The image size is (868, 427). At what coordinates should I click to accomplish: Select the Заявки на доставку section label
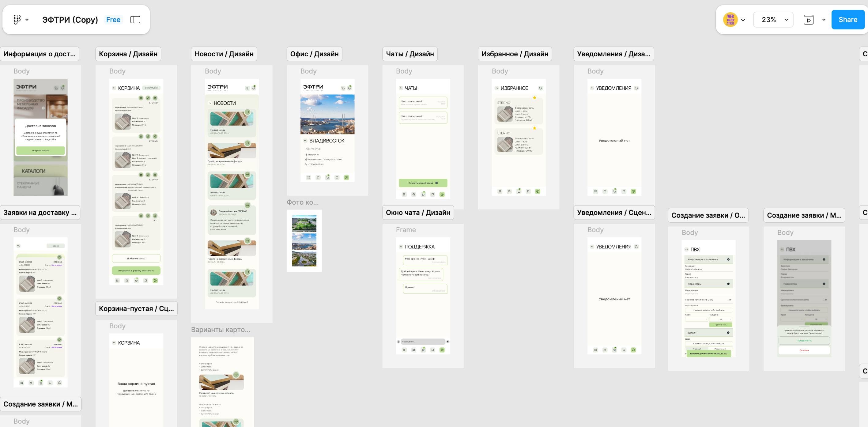[x=40, y=213]
